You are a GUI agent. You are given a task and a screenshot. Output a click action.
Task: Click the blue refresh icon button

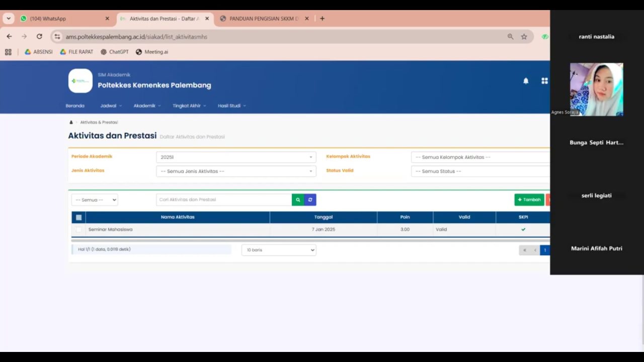point(310,200)
